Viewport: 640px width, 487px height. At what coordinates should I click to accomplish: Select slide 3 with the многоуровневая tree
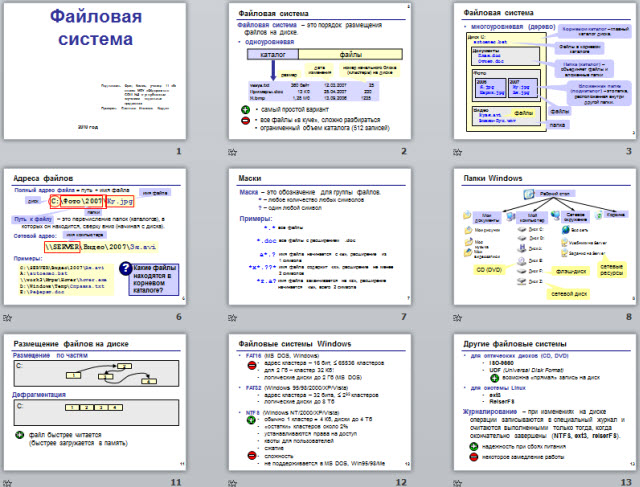(x=545, y=70)
